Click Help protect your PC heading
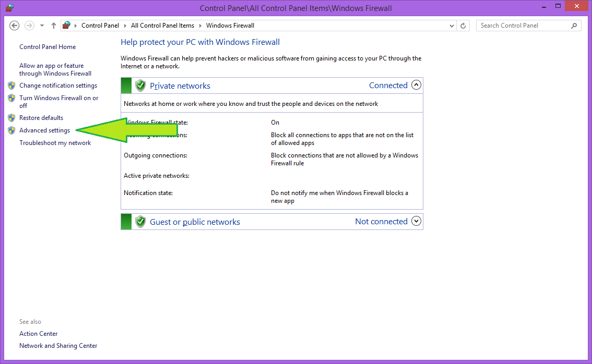Screen dimensions: 592x364 pos(200,42)
